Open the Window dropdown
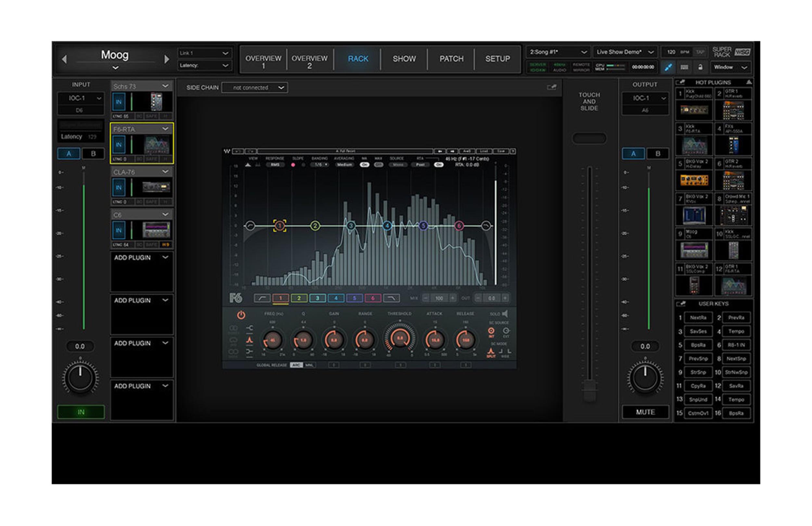Viewport: 812px width, 526px height. coord(730,67)
